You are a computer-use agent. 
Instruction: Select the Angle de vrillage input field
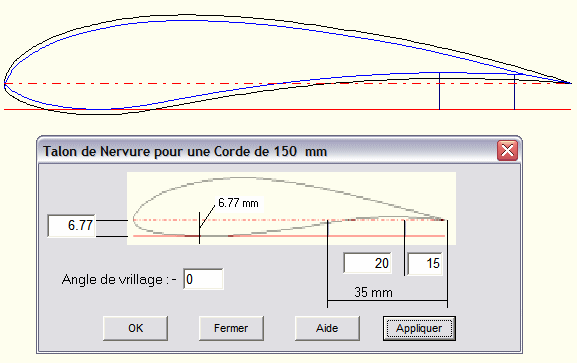[203, 279]
